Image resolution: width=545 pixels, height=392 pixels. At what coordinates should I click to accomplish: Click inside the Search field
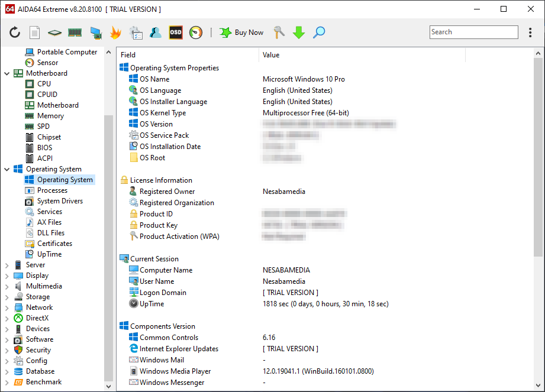(473, 33)
